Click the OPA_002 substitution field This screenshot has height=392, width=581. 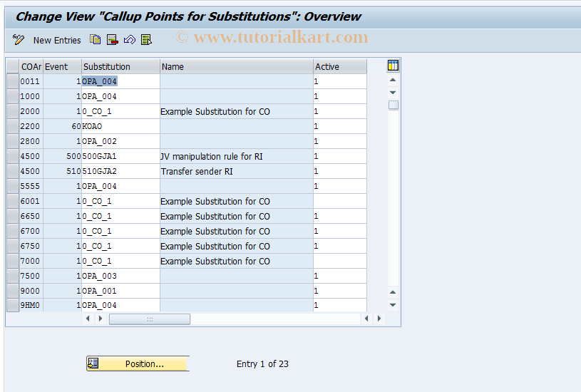[120, 141]
